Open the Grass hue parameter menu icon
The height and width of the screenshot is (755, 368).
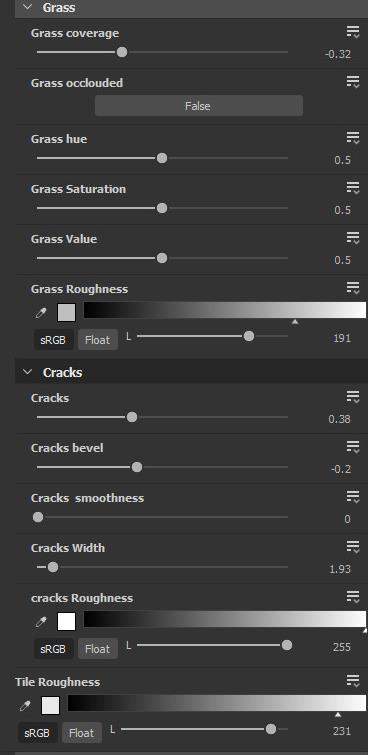353,139
